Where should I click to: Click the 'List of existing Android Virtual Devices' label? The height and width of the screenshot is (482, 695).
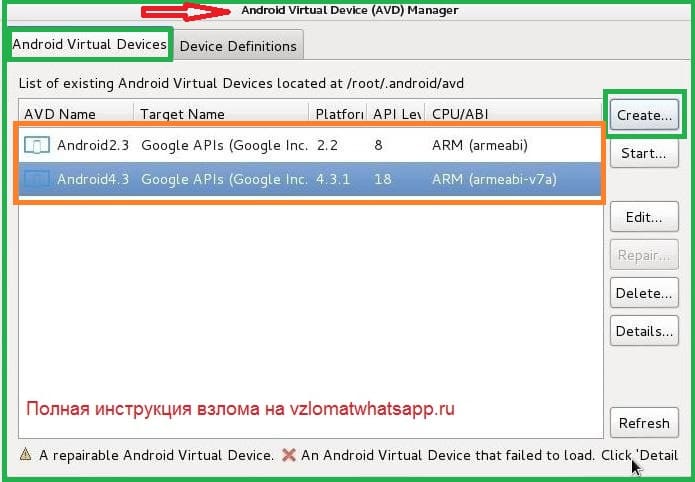241,83
